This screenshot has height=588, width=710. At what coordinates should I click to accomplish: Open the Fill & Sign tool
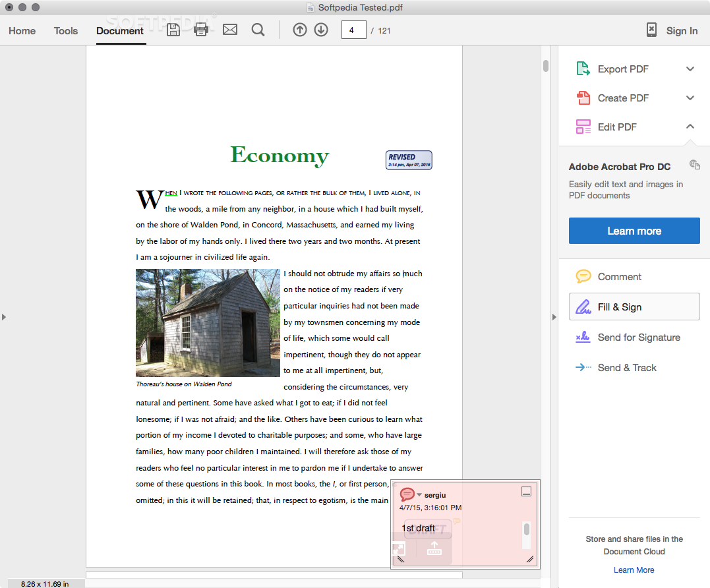pos(634,307)
